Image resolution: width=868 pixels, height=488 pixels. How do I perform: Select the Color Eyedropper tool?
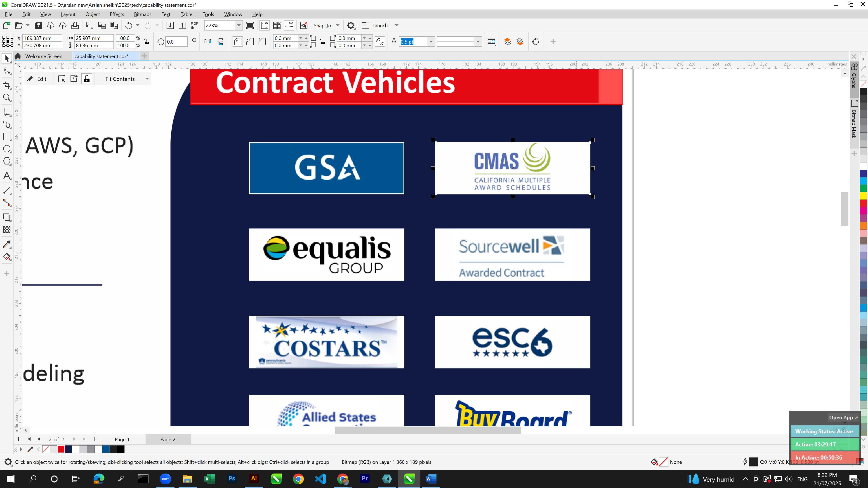pos(7,244)
